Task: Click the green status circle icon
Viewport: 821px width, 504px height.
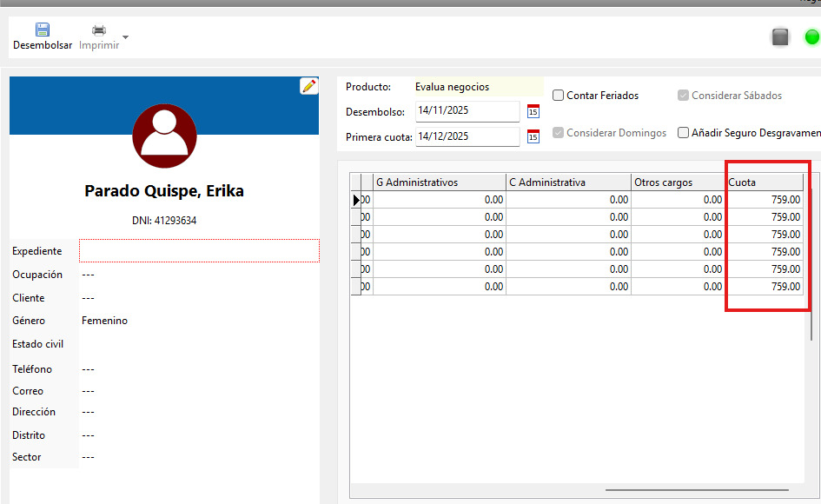Action: click(811, 36)
